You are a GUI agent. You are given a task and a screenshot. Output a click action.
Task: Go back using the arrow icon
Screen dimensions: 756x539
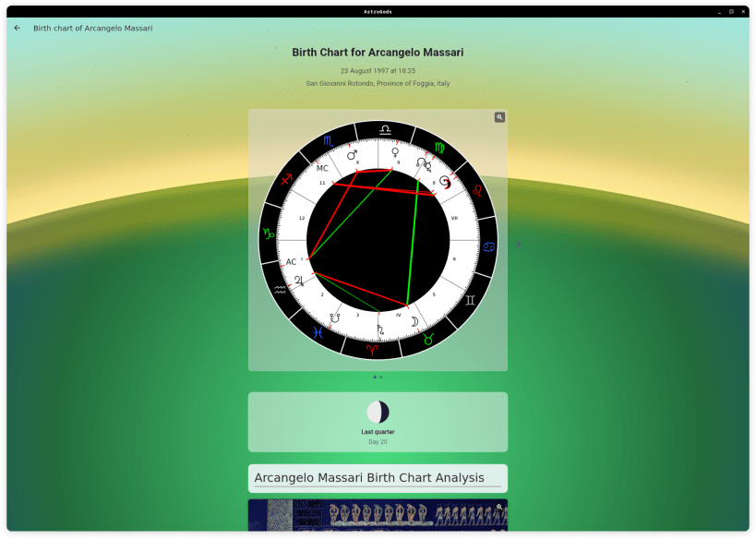tap(18, 28)
